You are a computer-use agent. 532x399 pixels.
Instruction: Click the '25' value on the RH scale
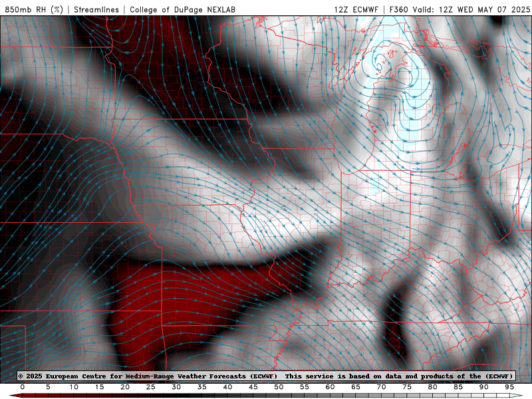point(151,387)
